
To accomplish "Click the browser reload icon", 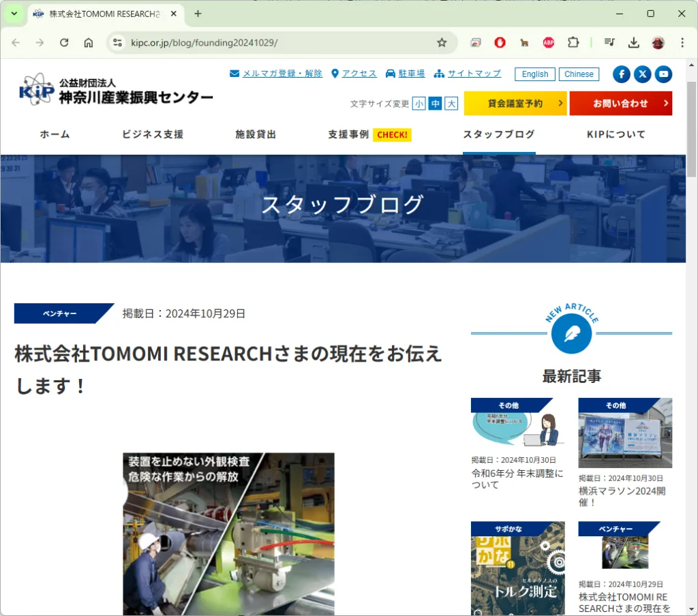I will [64, 43].
